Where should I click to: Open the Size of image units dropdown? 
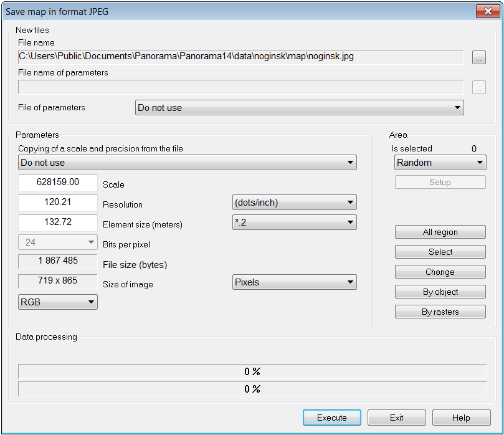point(294,282)
